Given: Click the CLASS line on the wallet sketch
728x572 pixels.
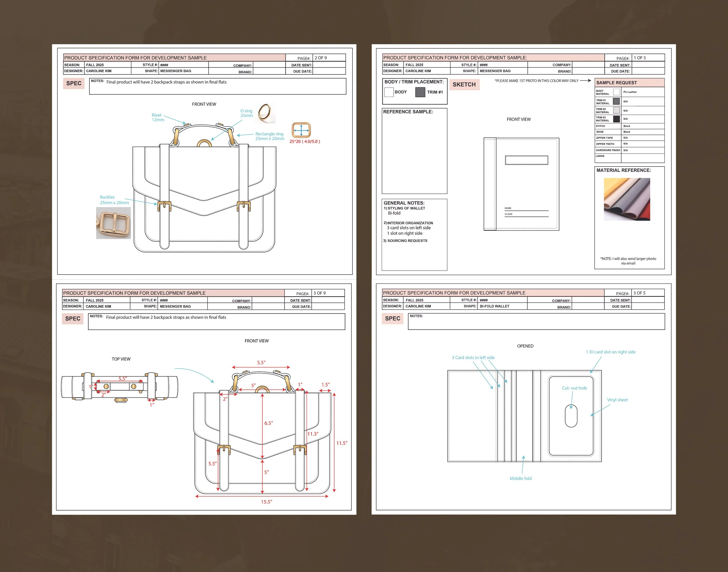Looking at the screenshot, I should [526, 215].
